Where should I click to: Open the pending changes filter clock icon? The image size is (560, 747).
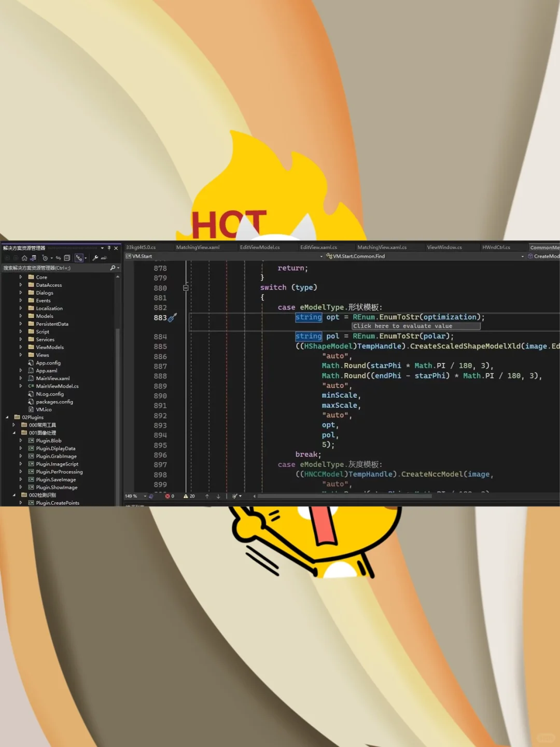click(x=45, y=258)
